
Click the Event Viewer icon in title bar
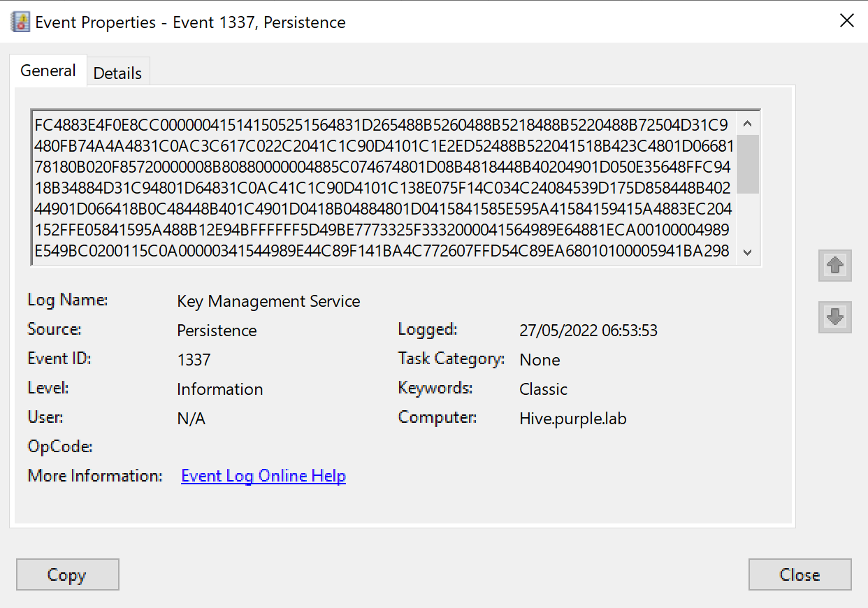[x=21, y=22]
